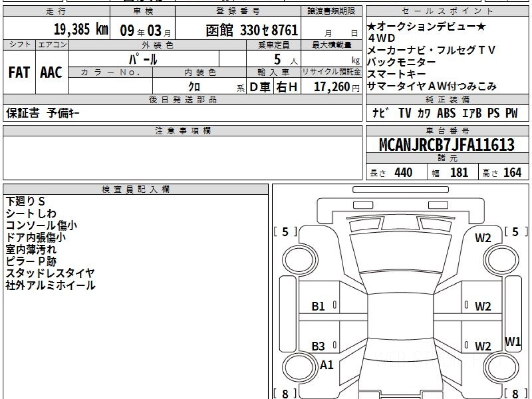Select the バックモニター sales point
Image resolution: width=532 pixels, height=399 pixels.
pyautogui.click(x=402, y=62)
